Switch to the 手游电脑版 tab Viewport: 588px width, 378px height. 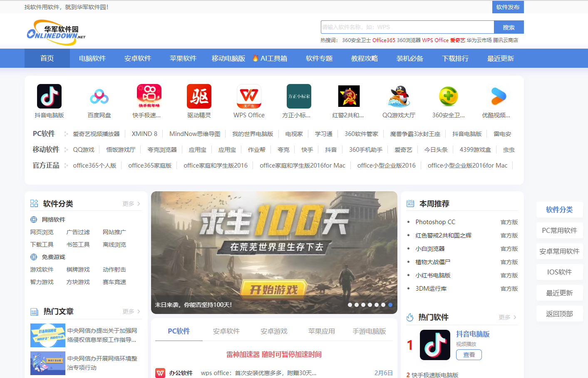(x=369, y=331)
